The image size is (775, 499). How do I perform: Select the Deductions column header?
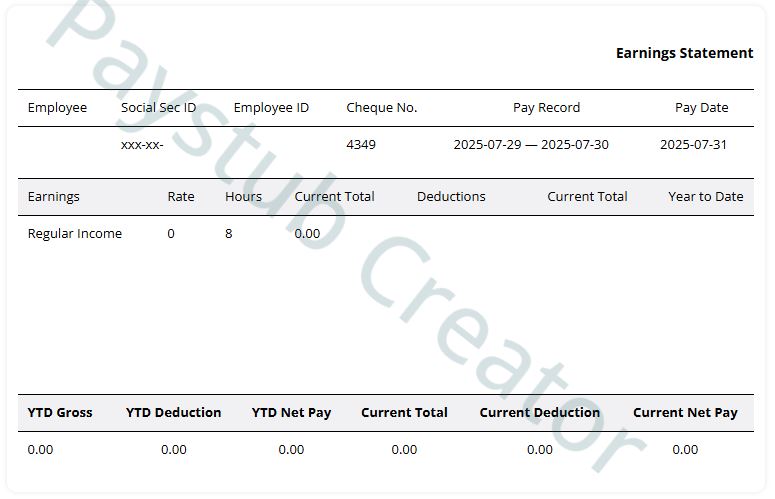point(451,197)
